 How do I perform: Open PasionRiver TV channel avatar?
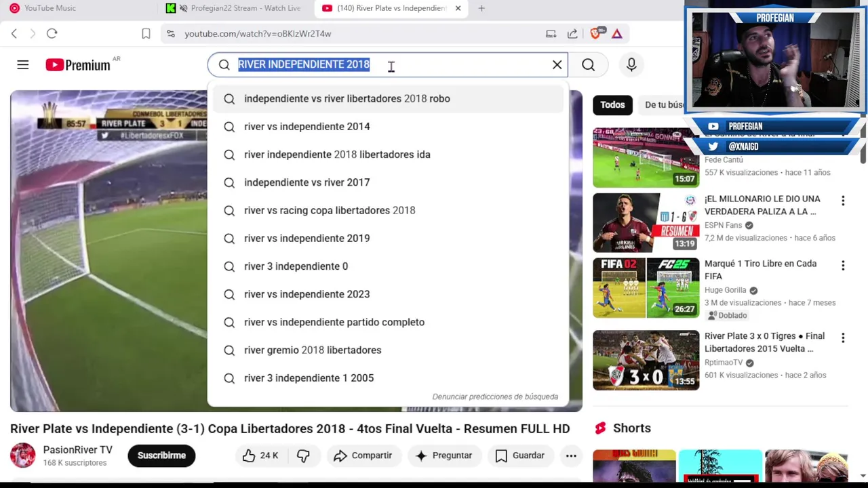(x=22, y=455)
